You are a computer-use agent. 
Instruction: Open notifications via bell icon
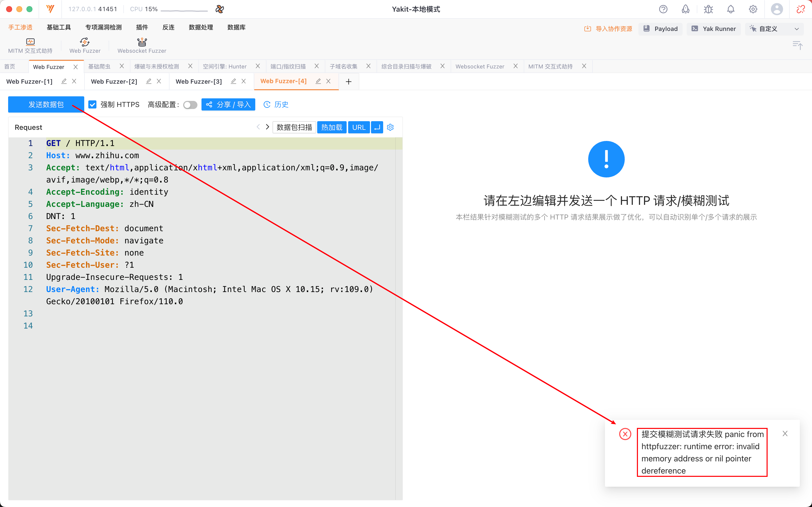(731, 9)
